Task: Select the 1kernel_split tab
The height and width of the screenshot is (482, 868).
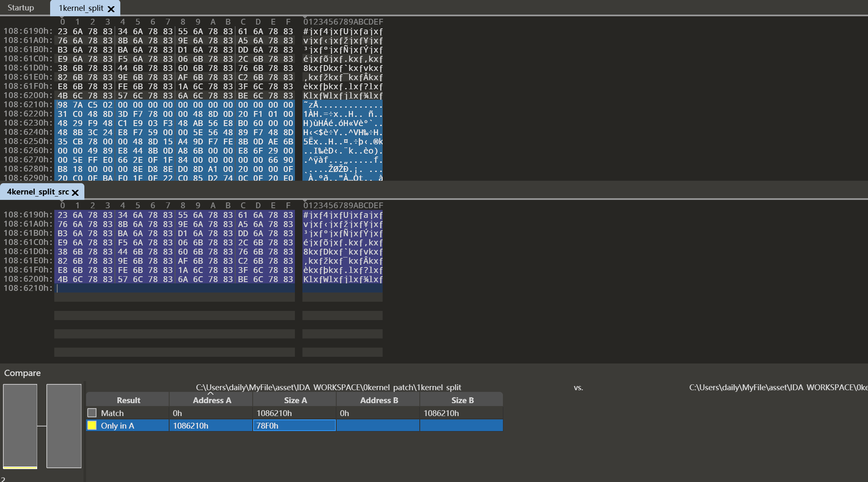Action: click(x=81, y=8)
